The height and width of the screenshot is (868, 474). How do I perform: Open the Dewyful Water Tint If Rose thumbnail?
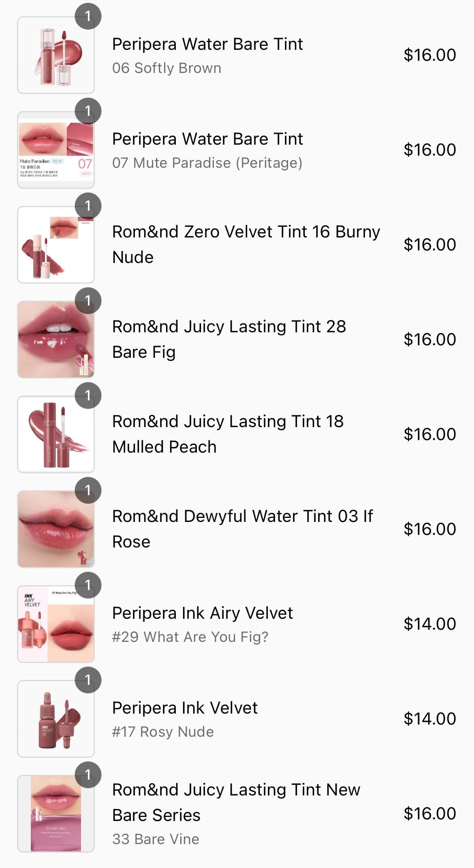pos(56,529)
